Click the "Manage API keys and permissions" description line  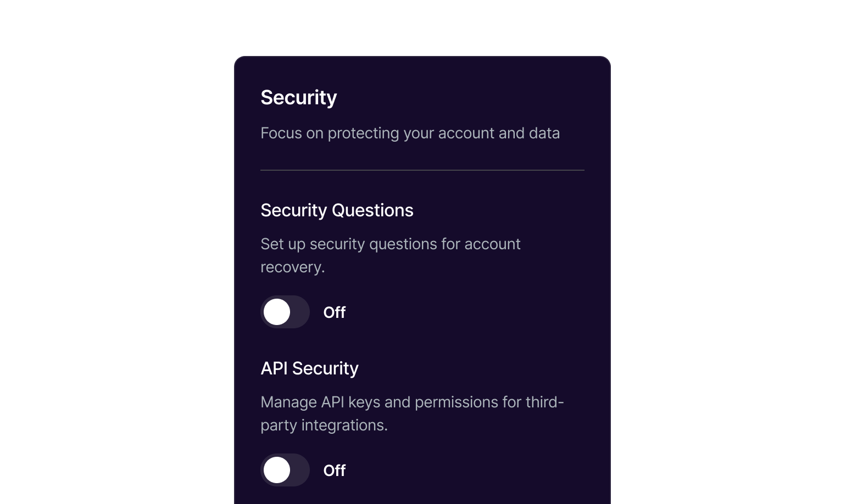(x=412, y=402)
